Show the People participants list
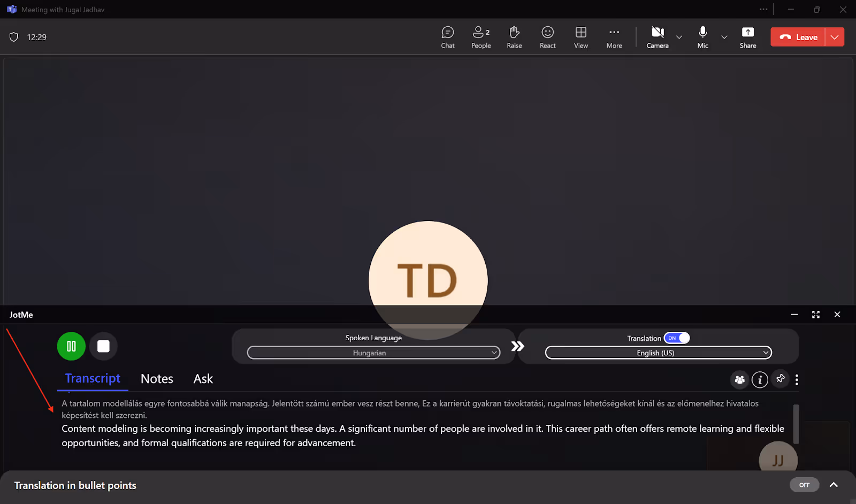Viewport: 856px width, 504px height. pos(481,37)
